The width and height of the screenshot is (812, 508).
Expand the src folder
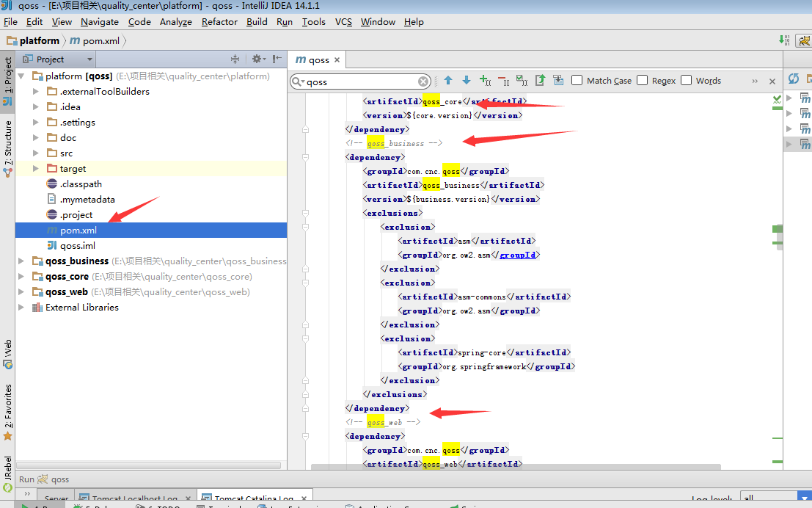[35, 153]
